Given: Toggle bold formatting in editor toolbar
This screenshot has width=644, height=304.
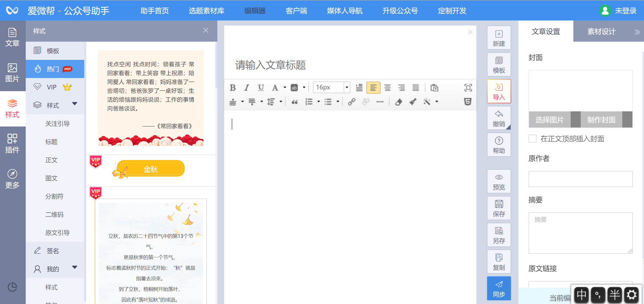Looking at the screenshot, I should (x=233, y=88).
